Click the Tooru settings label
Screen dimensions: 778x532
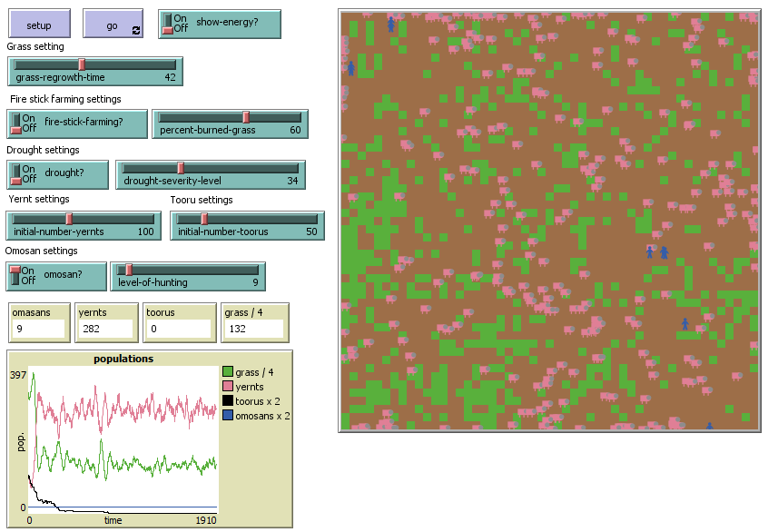pos(202,200)
